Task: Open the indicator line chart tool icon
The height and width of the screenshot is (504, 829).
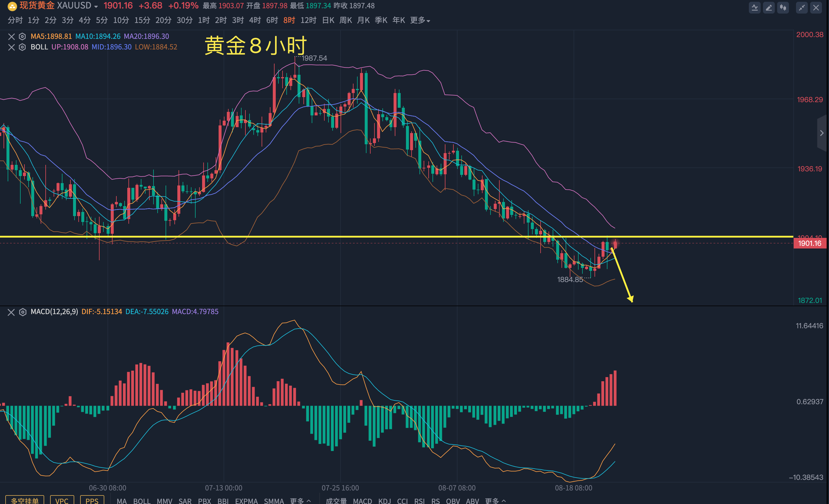Action: click(755, 8)
